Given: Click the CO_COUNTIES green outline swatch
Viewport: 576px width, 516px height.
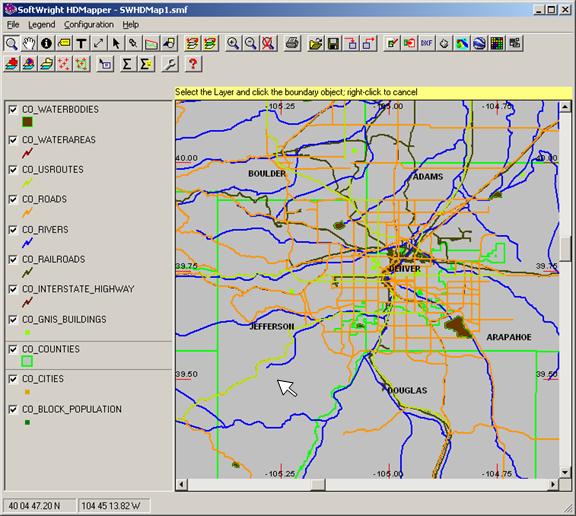Looking at the screenshot, I should 27,361.
